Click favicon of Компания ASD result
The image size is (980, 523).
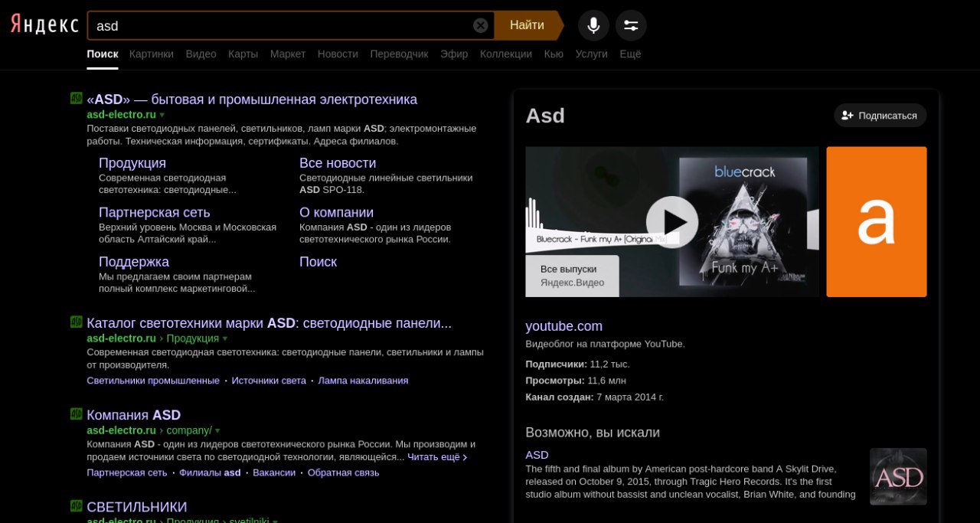click(x=76, y=413)
